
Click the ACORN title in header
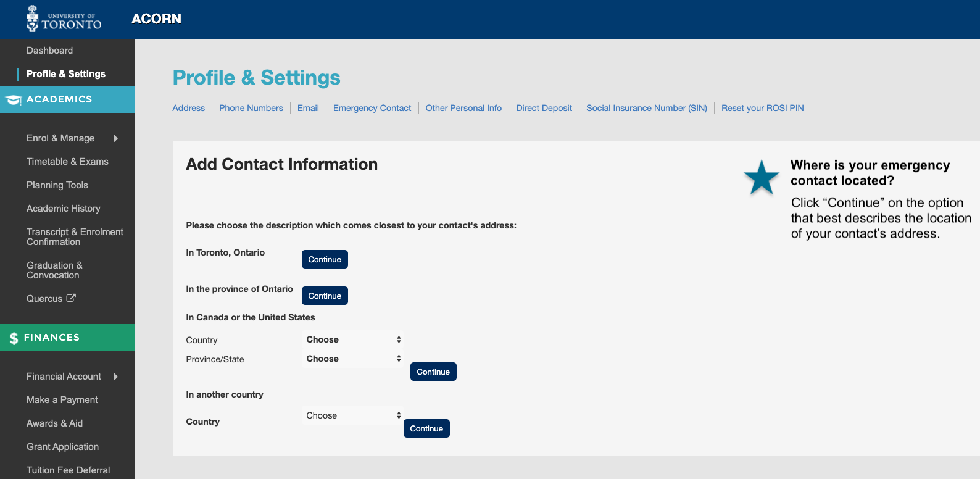click(x=156, y=19)
